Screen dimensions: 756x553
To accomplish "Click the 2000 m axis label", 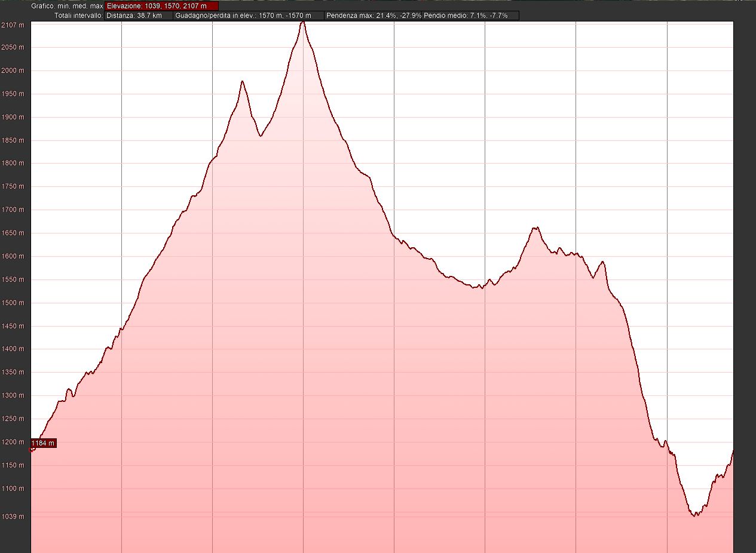I will [12, 70].
